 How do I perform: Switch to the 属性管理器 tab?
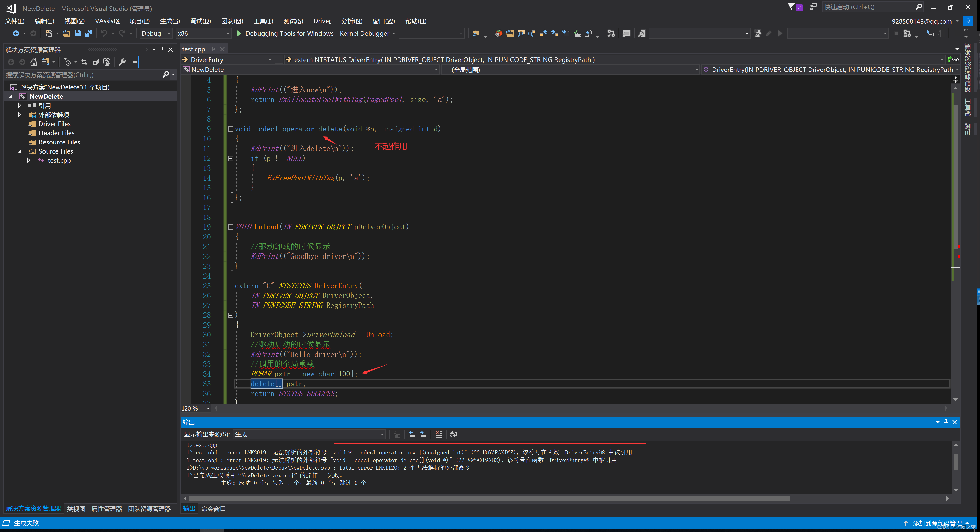point(107,509)
